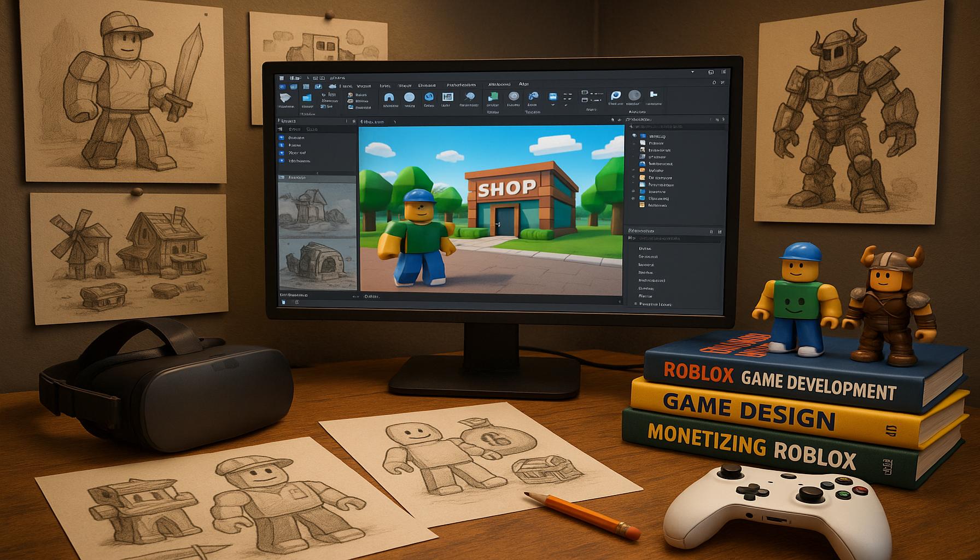Open the dropdown arrow in the title bar
The image size is (980, 560).
(693, 72)
